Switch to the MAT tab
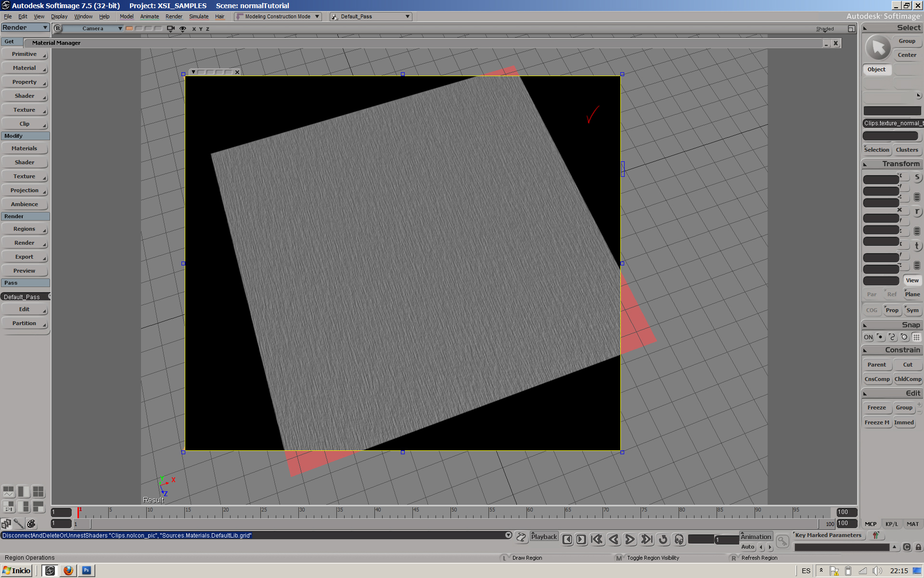Screen dimensions: 924x578 pos(912,524)
